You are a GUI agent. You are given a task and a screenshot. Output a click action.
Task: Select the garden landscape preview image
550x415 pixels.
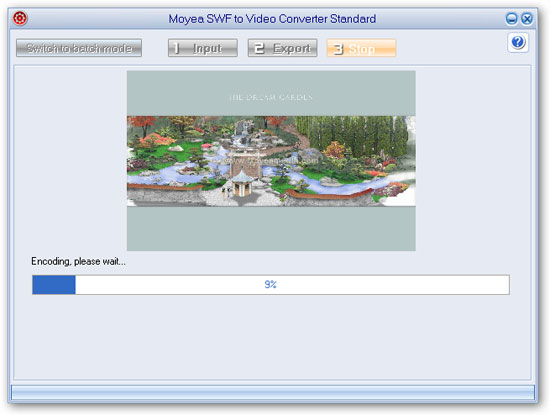click(x=271, y=161)
